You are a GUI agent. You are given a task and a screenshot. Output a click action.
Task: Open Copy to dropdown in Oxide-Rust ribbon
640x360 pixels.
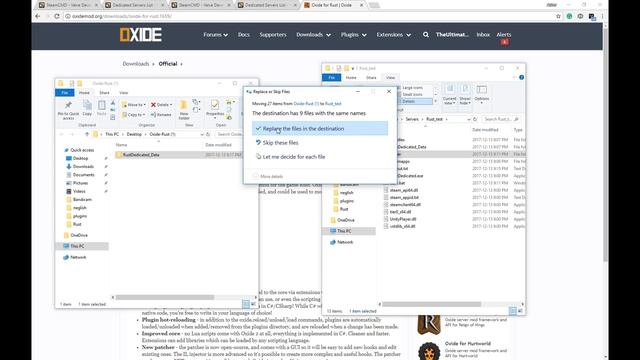[x=133, y=115]
